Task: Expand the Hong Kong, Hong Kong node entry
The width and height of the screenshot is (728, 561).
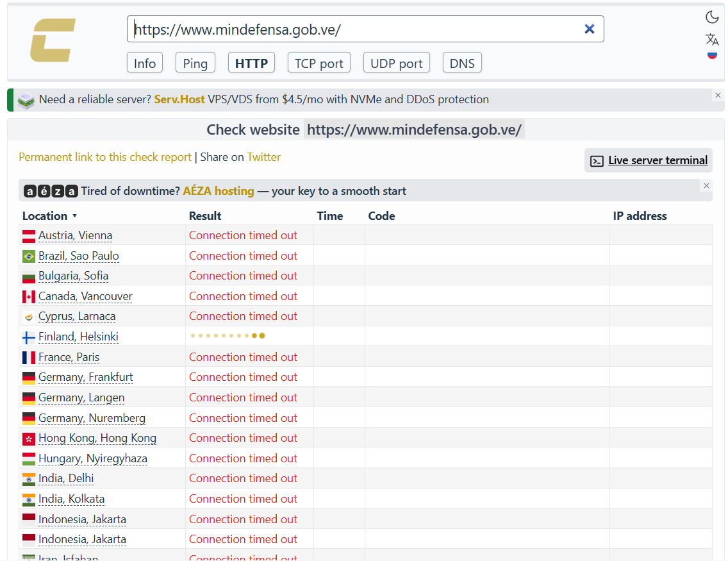Action: pos(97,438)
